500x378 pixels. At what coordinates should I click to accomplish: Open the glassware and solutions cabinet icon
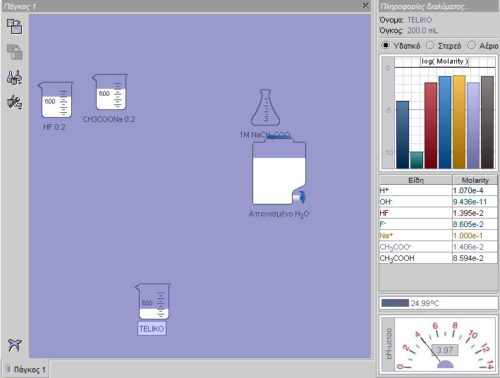click(15, 77)
